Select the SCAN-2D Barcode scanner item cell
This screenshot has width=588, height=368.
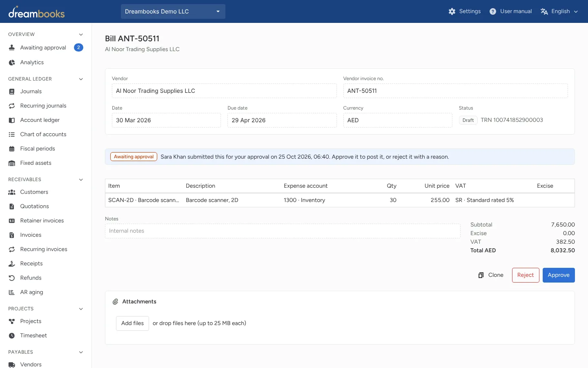point(144,200)
